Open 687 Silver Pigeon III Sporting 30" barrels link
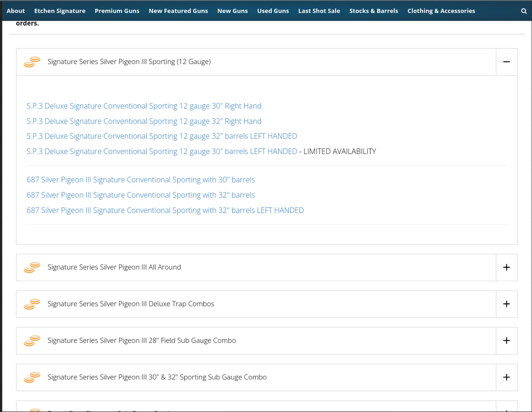 click(140, 180)
